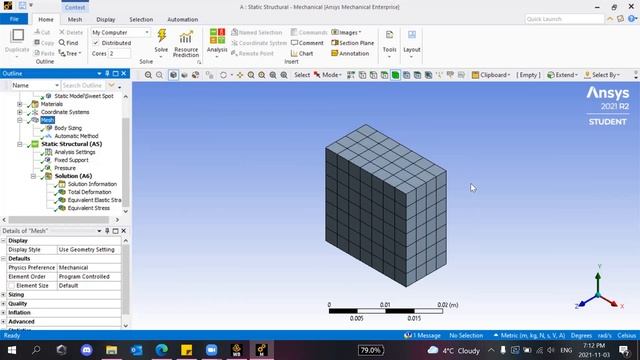Viewport: 640px width, 360px height.
Task: Expand the Inflation section in Details
Action: [x=4, y=313]
